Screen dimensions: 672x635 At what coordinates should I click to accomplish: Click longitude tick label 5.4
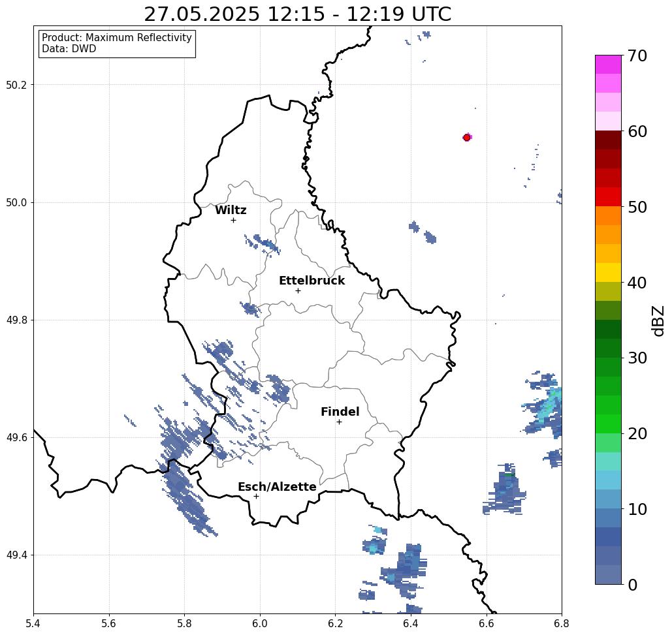33,623
